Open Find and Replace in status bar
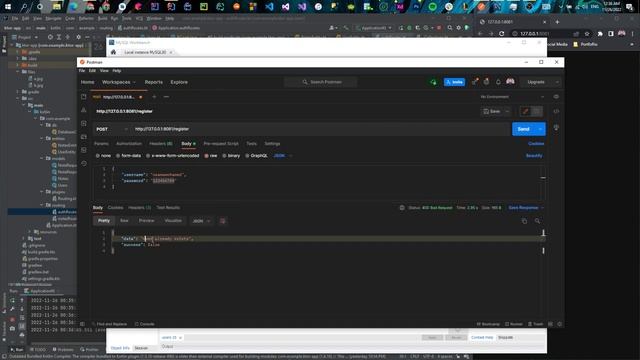 tap(109, 324)
